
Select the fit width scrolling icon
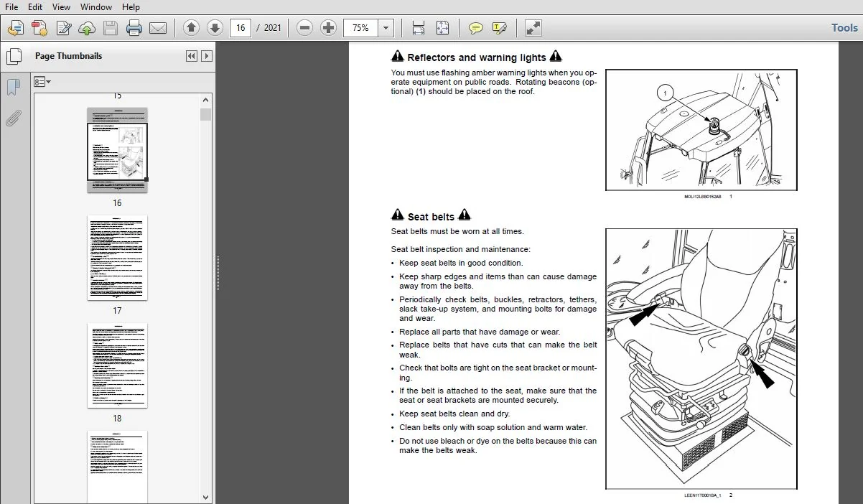[419, 28]
